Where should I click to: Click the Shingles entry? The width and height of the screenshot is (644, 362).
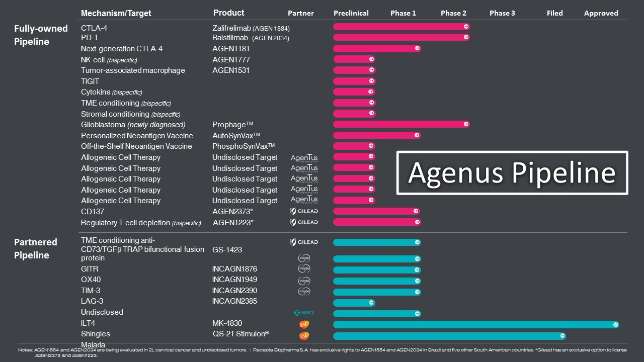pos(96,334)
